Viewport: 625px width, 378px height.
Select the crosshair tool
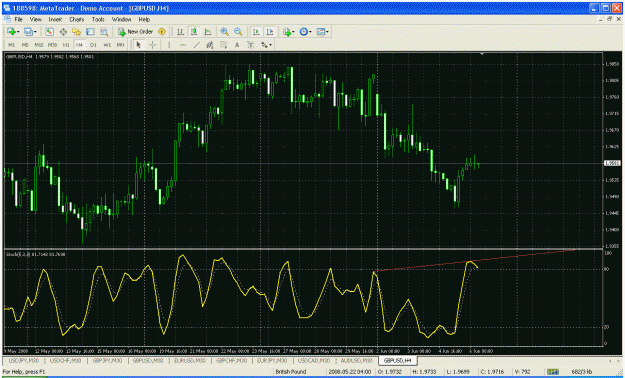(x=152, y=45)
